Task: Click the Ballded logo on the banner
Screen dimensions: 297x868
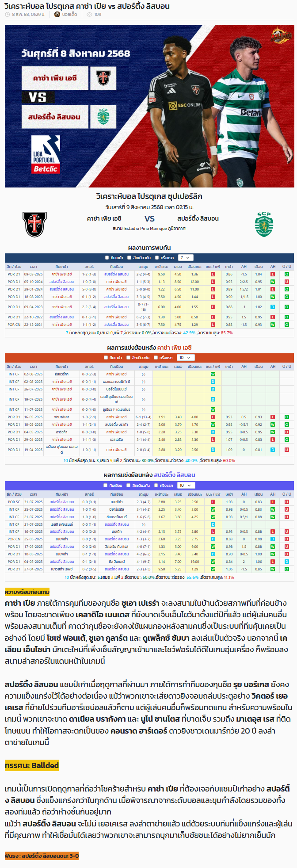Action: point(281,34)
